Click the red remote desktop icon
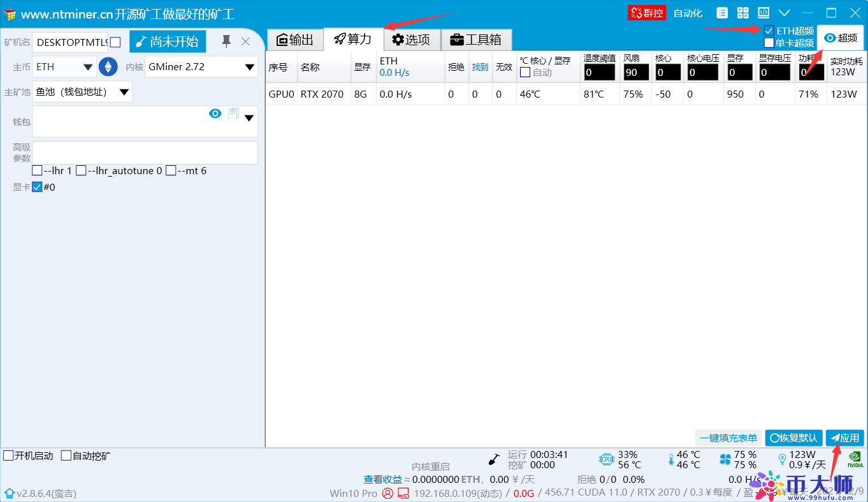 click(x=403, y=493)
